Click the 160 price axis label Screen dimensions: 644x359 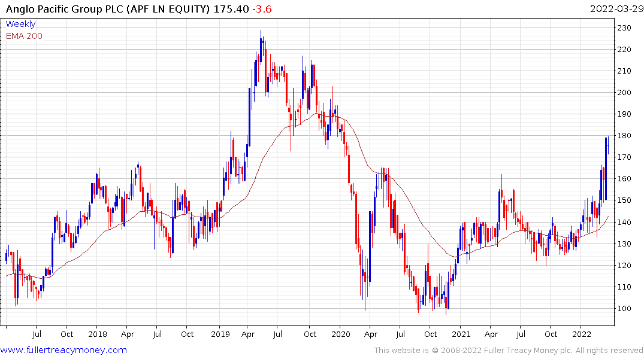pyautogui.click(x=624, y=179)
